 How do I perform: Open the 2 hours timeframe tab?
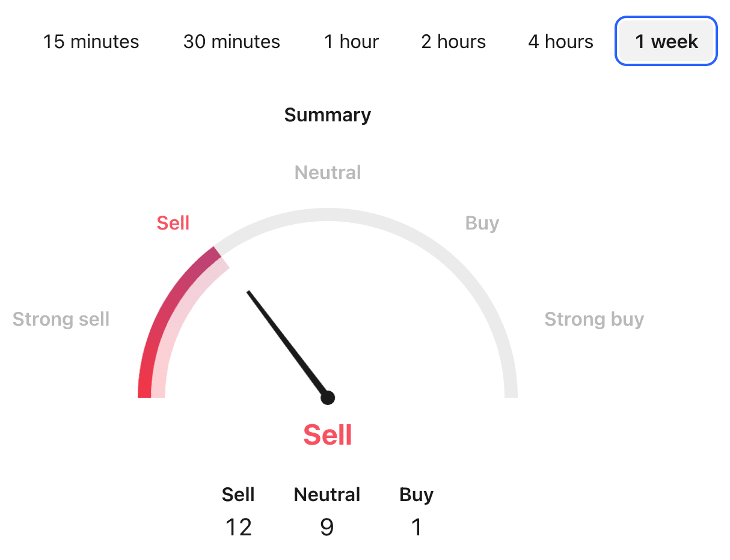453,41
